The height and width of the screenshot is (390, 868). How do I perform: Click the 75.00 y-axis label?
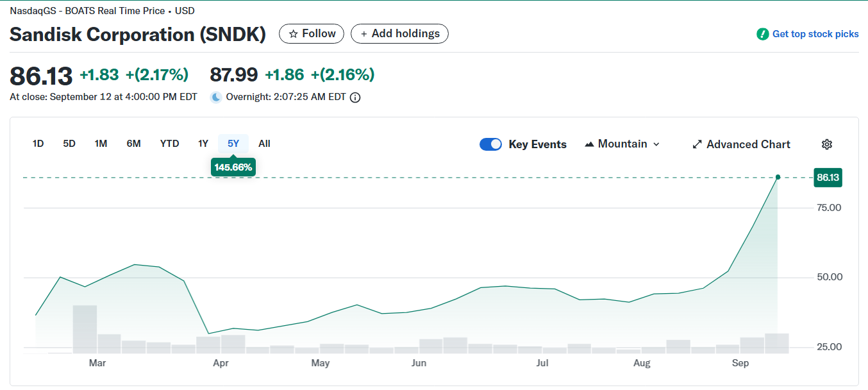click(x=830, y=208)
